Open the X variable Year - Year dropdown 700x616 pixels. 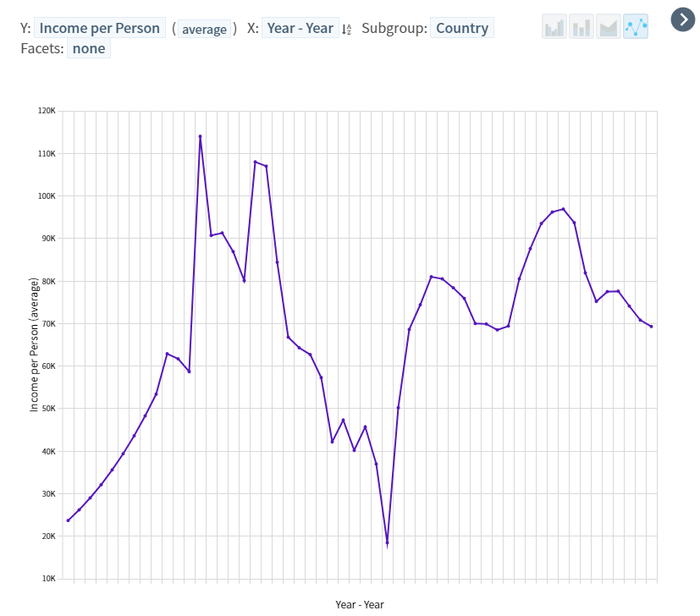point(300,28)
